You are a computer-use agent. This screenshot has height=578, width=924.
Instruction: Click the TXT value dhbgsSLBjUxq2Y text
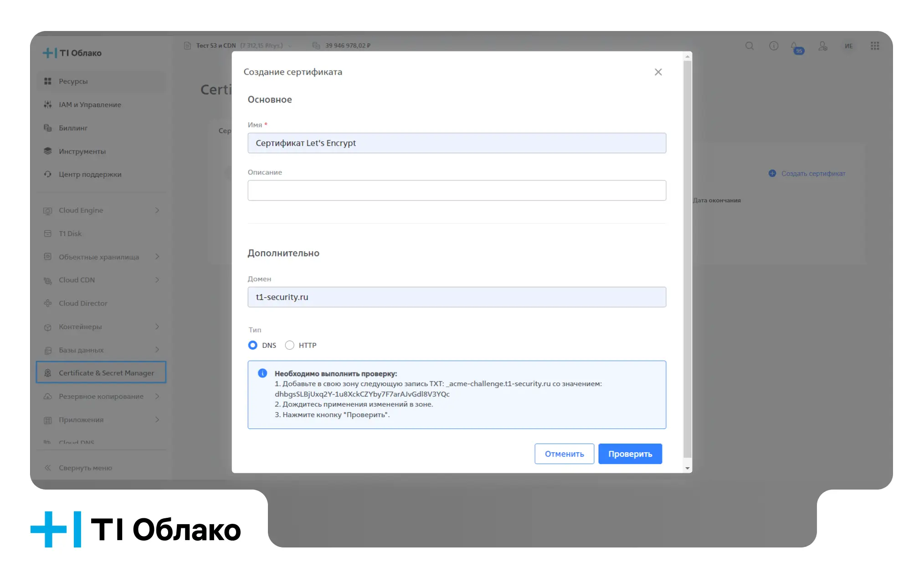[362, 394]
